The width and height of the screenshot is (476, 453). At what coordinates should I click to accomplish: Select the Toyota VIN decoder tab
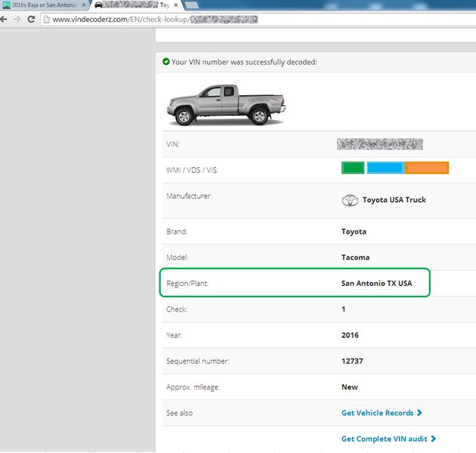136,5
